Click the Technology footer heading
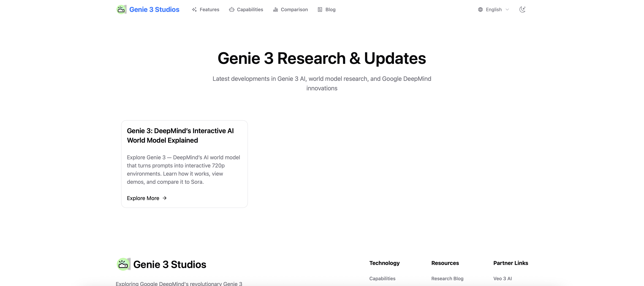The width and height of the screenshot is (644, 286). click(x=384, y=263)
